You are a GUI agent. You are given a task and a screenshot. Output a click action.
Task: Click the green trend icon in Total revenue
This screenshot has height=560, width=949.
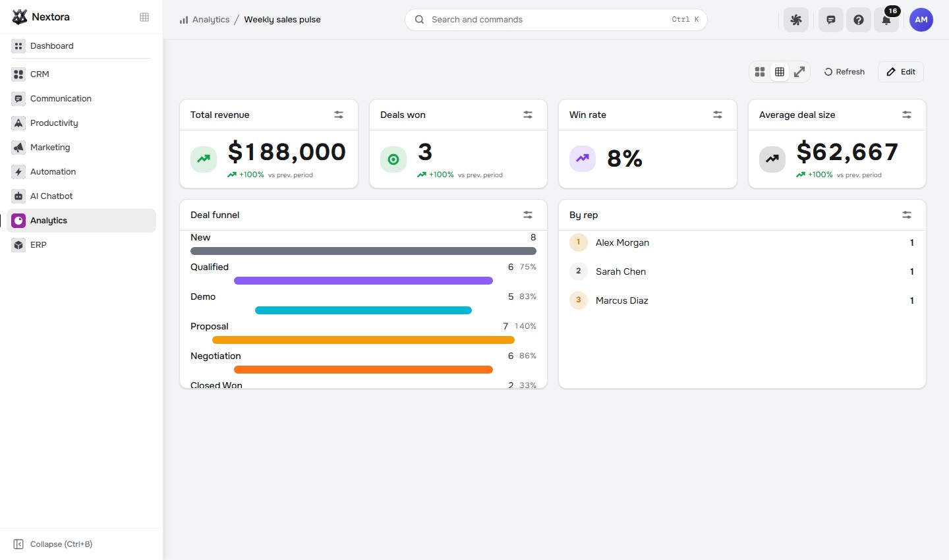coord(204,159)
